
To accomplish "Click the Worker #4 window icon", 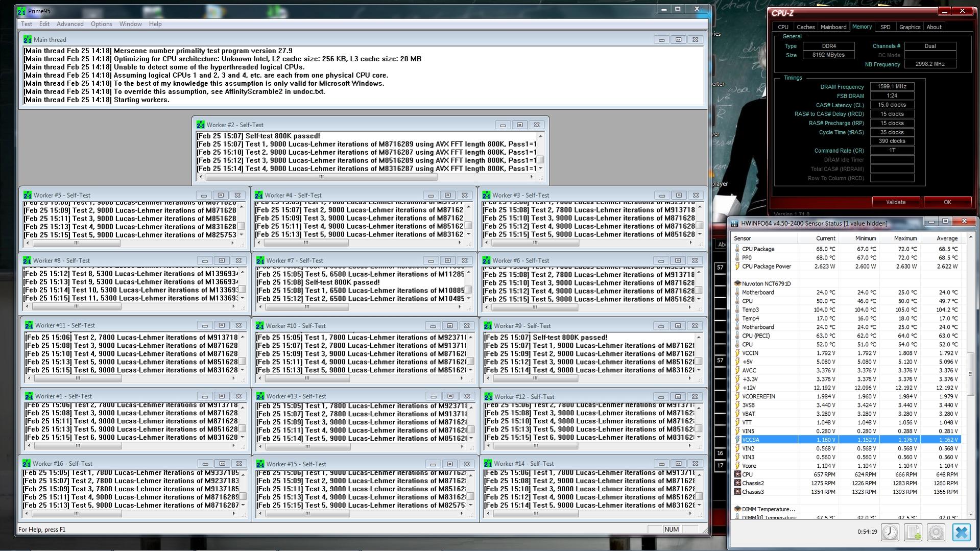I will [258, 195].
